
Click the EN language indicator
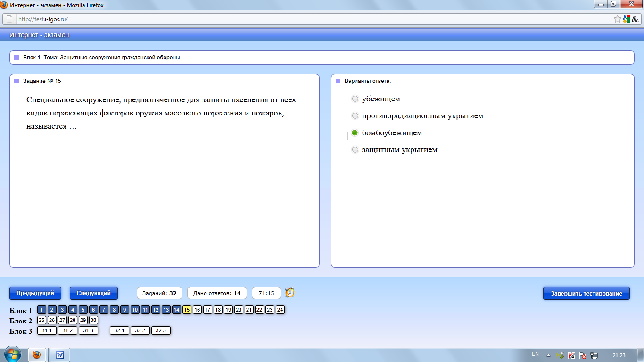pyautogui.click(x=535, y=354)
